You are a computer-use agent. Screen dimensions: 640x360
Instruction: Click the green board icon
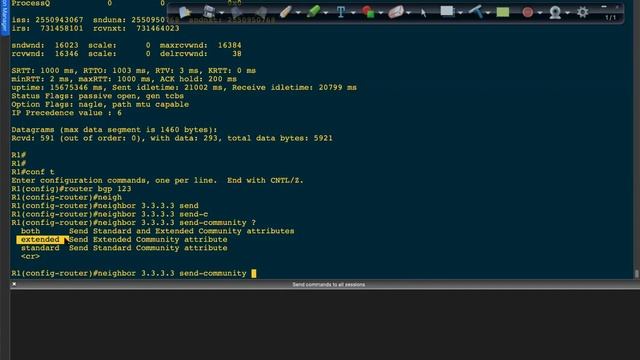[502, 12]
